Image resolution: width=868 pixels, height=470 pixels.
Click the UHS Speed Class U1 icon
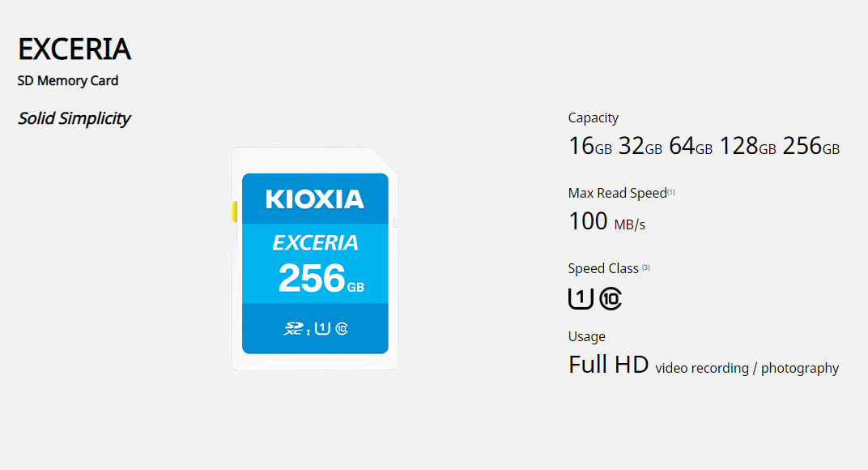(x=581, y=299)
